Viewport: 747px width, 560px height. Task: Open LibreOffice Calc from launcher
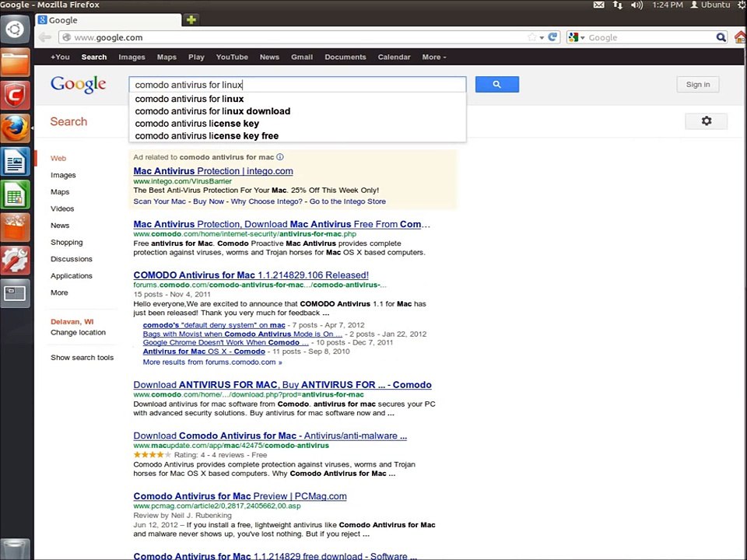(15, 194)
